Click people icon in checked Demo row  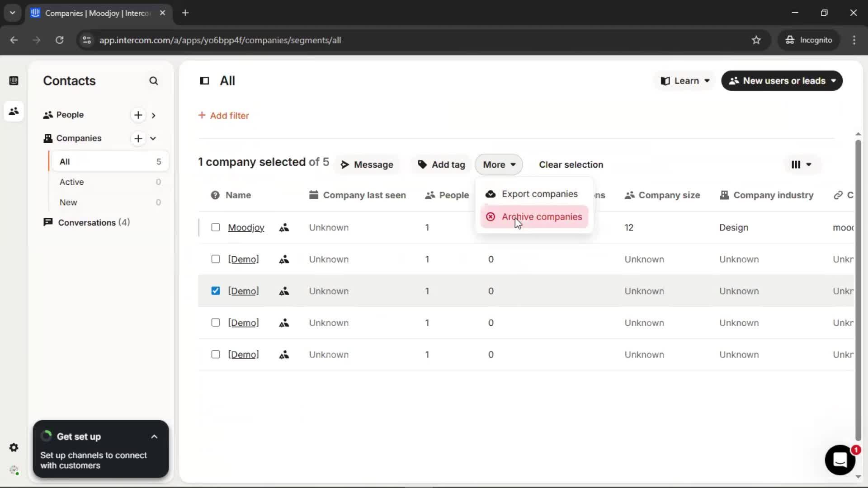pos(284,291)
